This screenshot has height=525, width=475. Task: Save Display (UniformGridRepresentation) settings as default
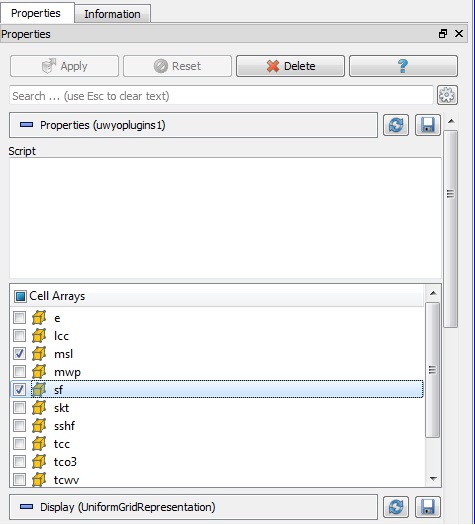pyautogui.click(x=428, y=507)
